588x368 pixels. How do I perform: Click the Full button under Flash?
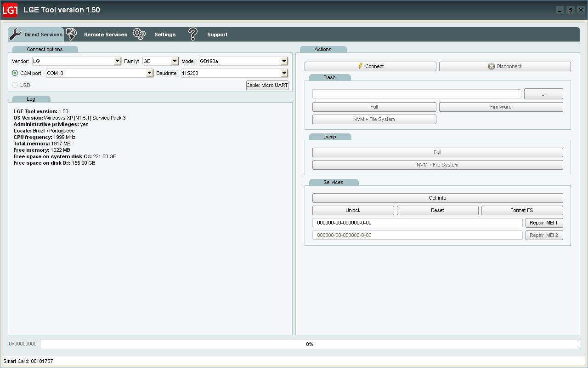374,107
